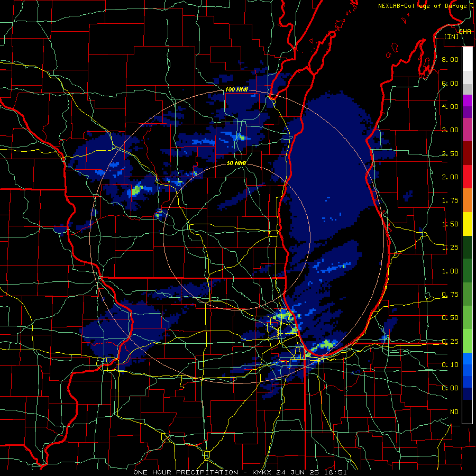The height and width of the screenshot is (476, 476).
Task: Select the bright red legend swatch
Action: 467,177
